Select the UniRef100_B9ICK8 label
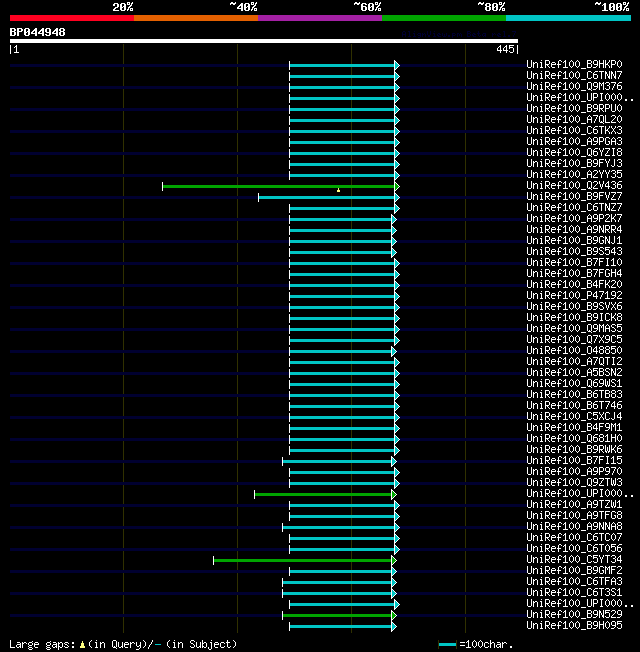 [574, 317]
